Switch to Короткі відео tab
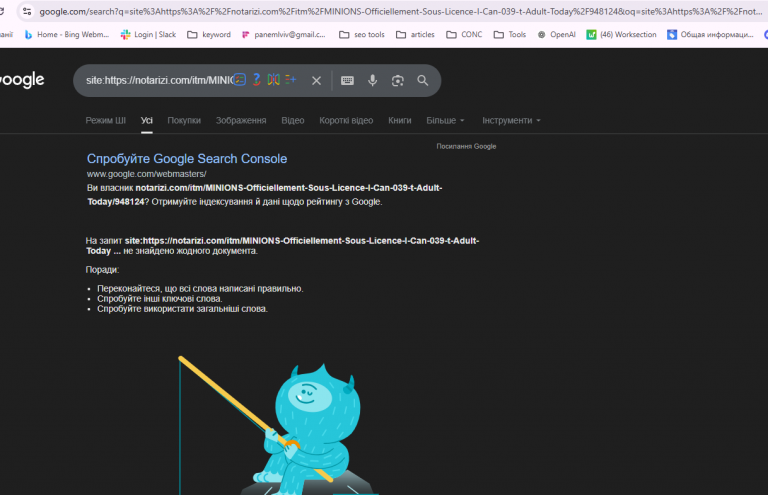This screenshot has width=768, height=495. coord(346,120)
